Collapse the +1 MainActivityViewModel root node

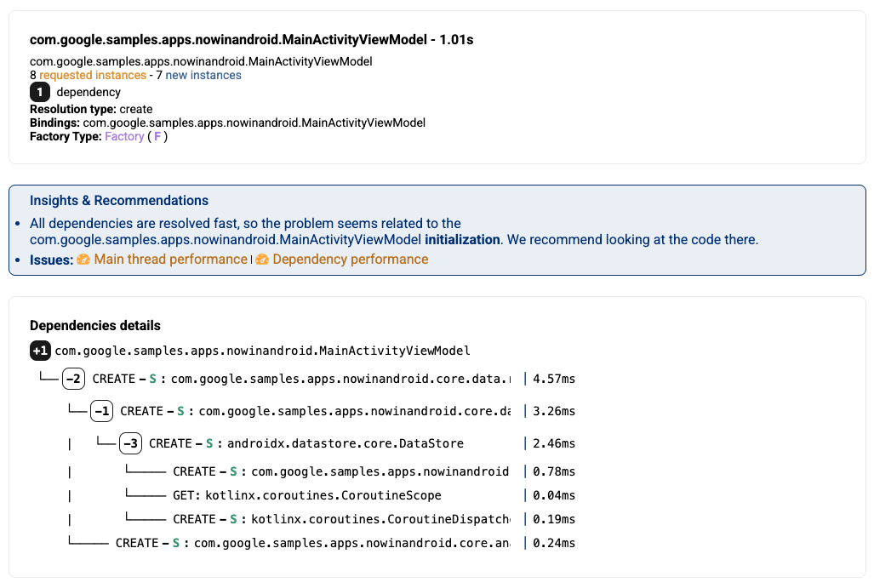(x=40, y=351)
